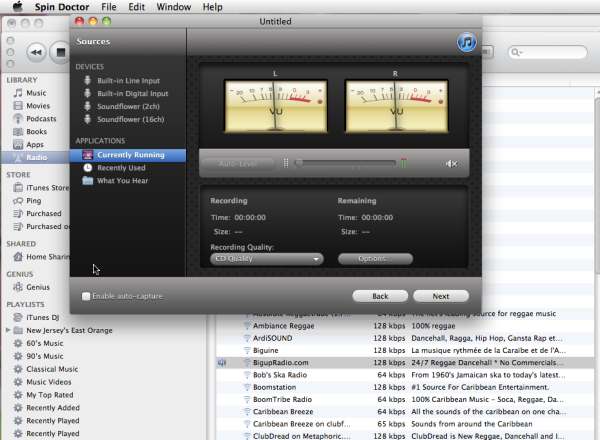The width and height of the screenshot is (600, 440).
Task: Open the File menu
Action: [x=109, y=7]
